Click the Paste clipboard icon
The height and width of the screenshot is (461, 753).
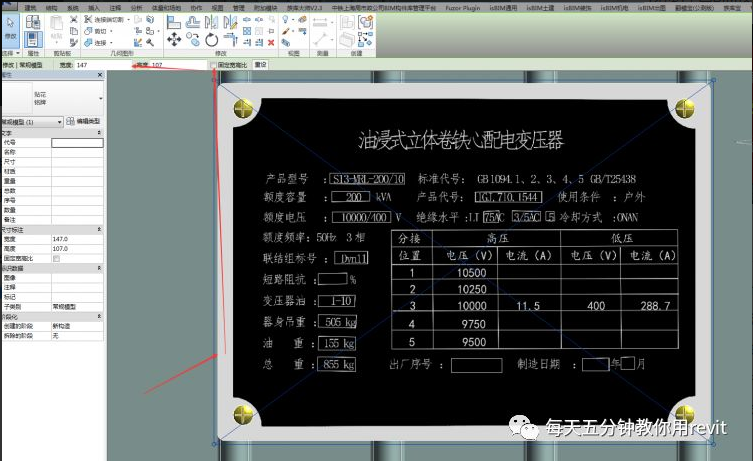(x=56, y=24)
